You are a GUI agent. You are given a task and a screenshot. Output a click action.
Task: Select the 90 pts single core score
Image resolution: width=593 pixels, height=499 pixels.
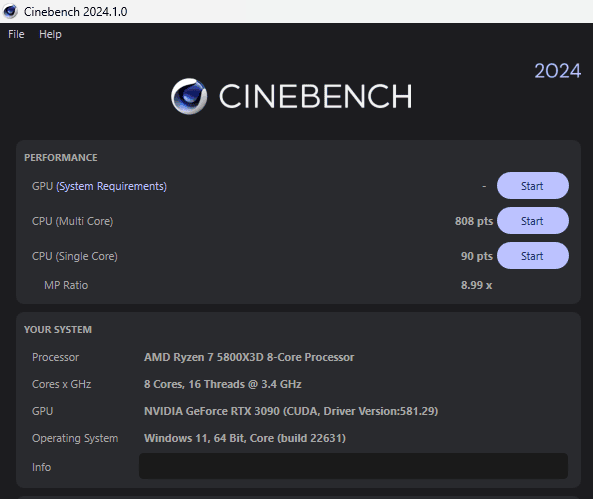[x=477, y=256]
